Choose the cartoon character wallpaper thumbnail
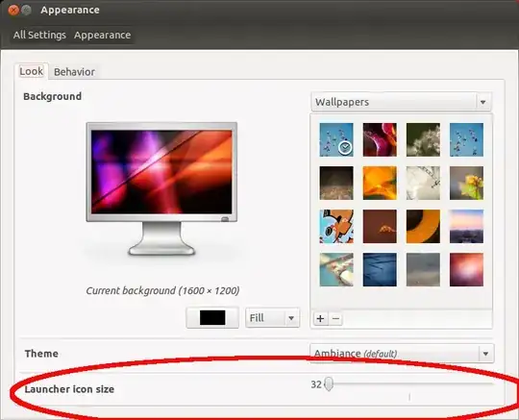The width and height of the screenshot is (519, 420). 336,227
